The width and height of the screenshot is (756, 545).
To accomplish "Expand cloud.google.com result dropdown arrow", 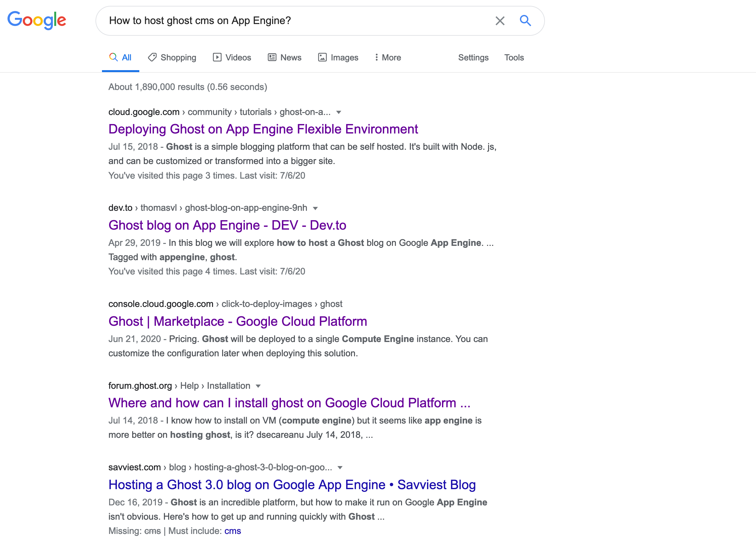I will coord(339,112).
